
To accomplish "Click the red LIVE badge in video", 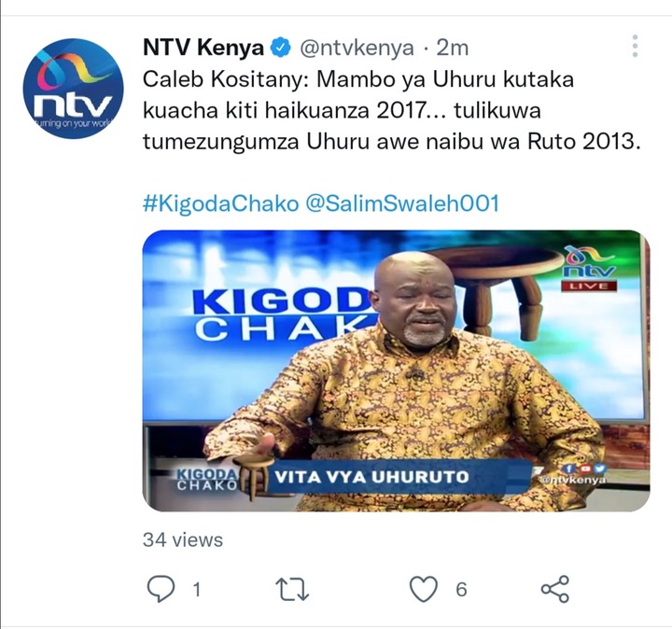I will pos(589,286).
